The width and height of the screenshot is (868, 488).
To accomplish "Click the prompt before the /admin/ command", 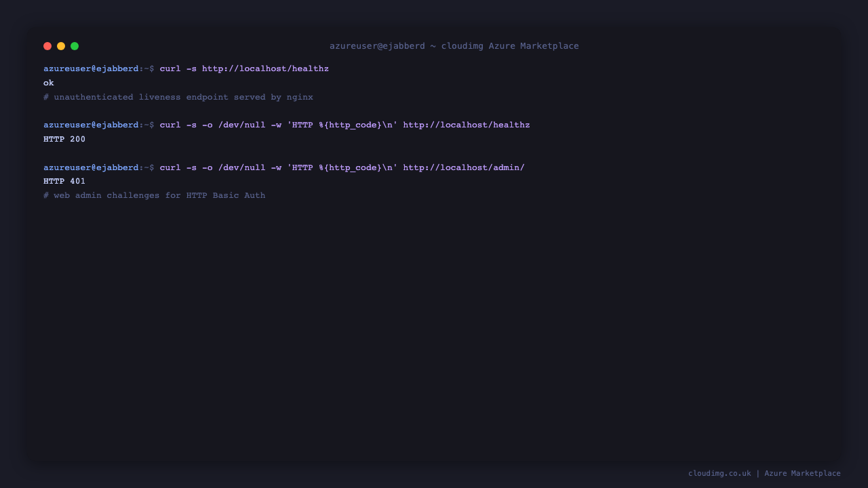I will tap(99, 168).
